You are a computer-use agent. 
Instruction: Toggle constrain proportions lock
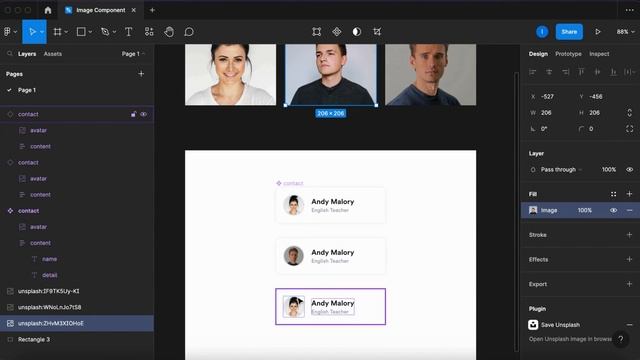(x=629, y=113)
